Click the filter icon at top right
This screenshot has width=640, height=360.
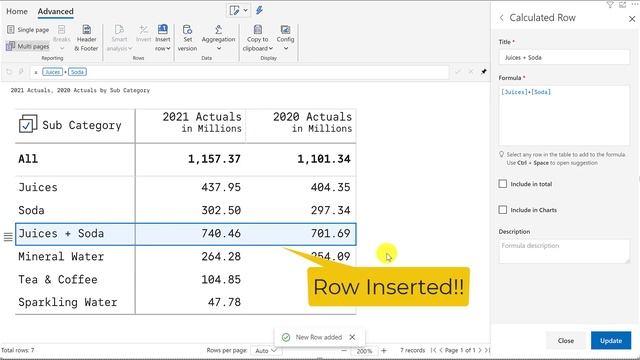[610, 4]
